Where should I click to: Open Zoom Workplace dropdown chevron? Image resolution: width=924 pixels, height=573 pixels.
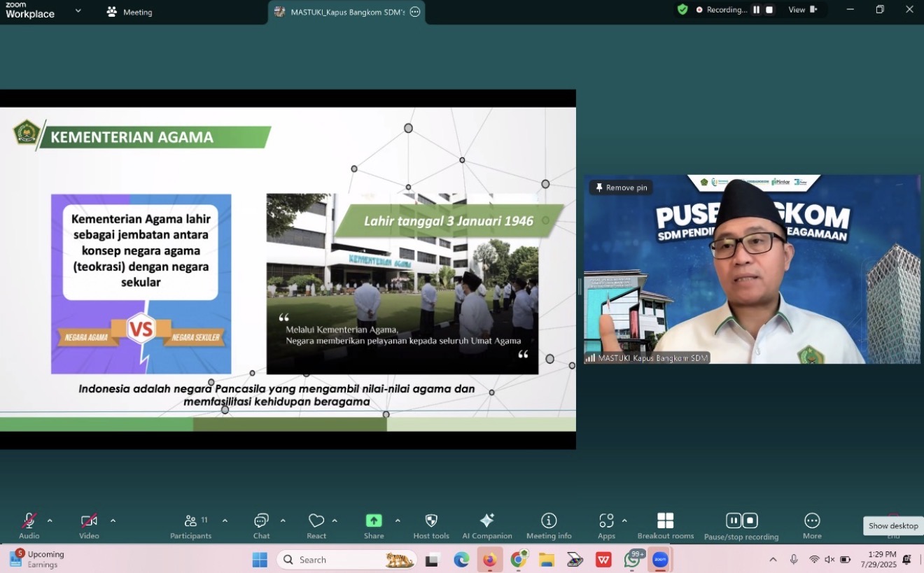[x=78, y=11]
